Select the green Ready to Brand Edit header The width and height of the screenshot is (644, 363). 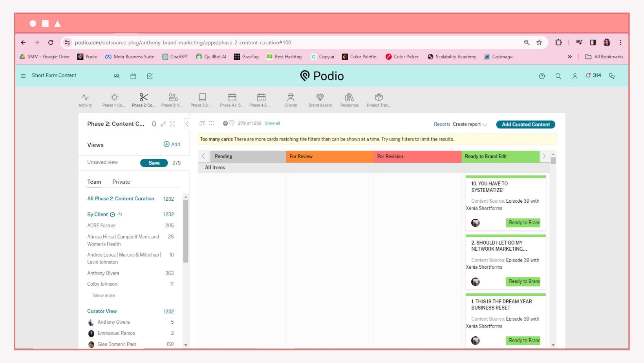(501, 156)
